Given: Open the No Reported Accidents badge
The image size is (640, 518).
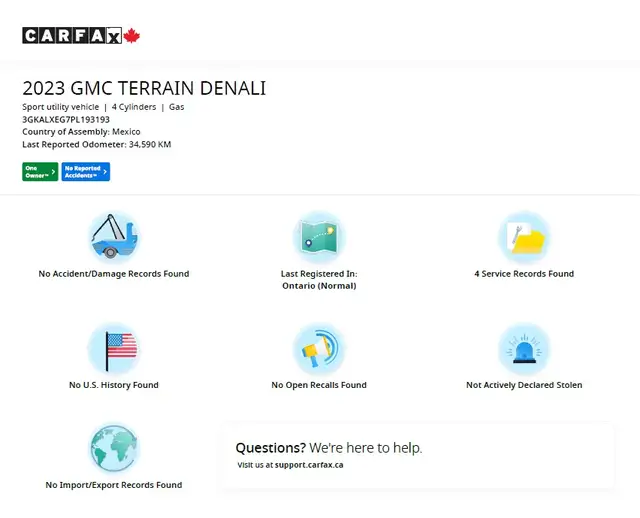Looking at the screenshot, I should click(x=85, y=172).
